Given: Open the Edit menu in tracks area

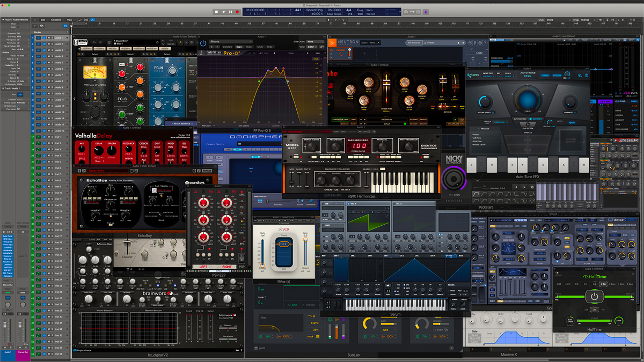Looking at the screenshot, I should pos(42,19).
